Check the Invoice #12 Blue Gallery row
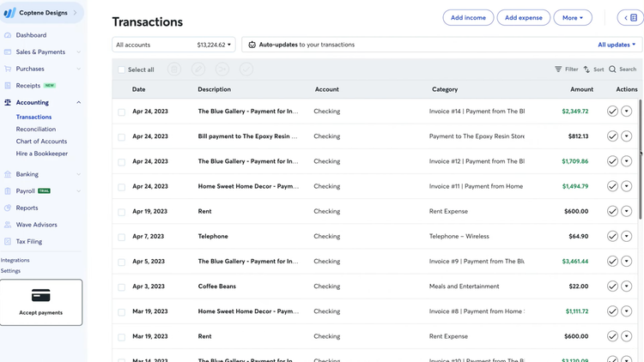This screenshot has width=644, height=362. [x=122, y=162]
